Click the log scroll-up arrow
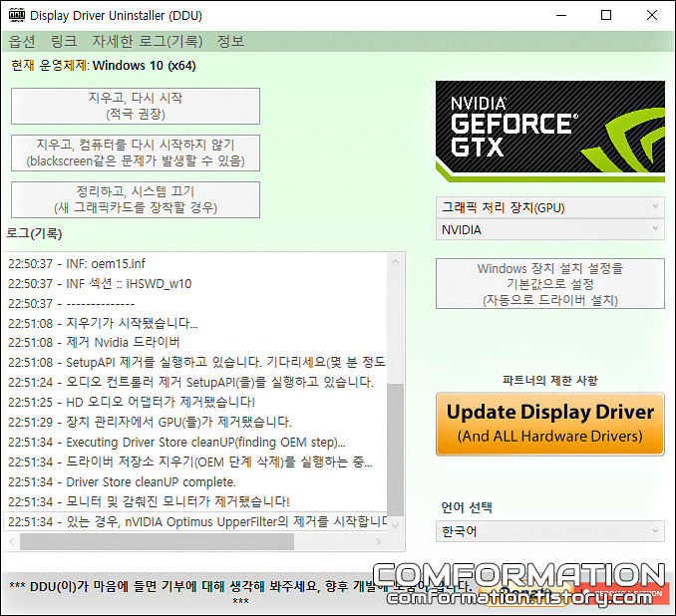The image size is (676, 616). [x=396, y=262]
